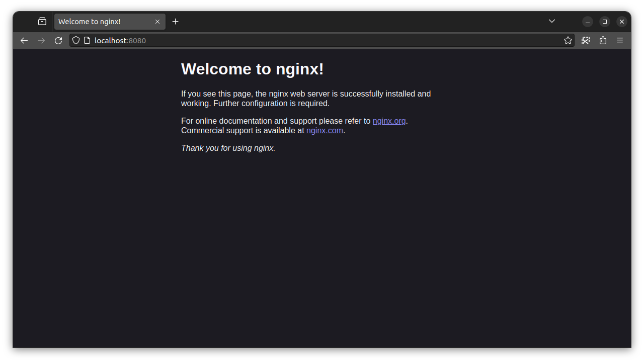Open the application hamburger menu
The image size is (644, 362).
point(620,40)
